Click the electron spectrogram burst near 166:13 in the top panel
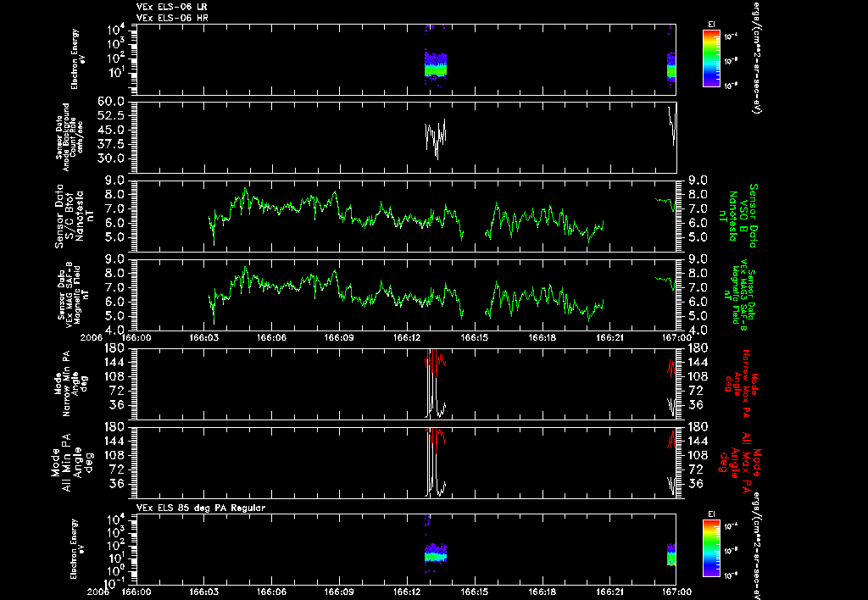868x600 pixels. click(x=435, y=64)
